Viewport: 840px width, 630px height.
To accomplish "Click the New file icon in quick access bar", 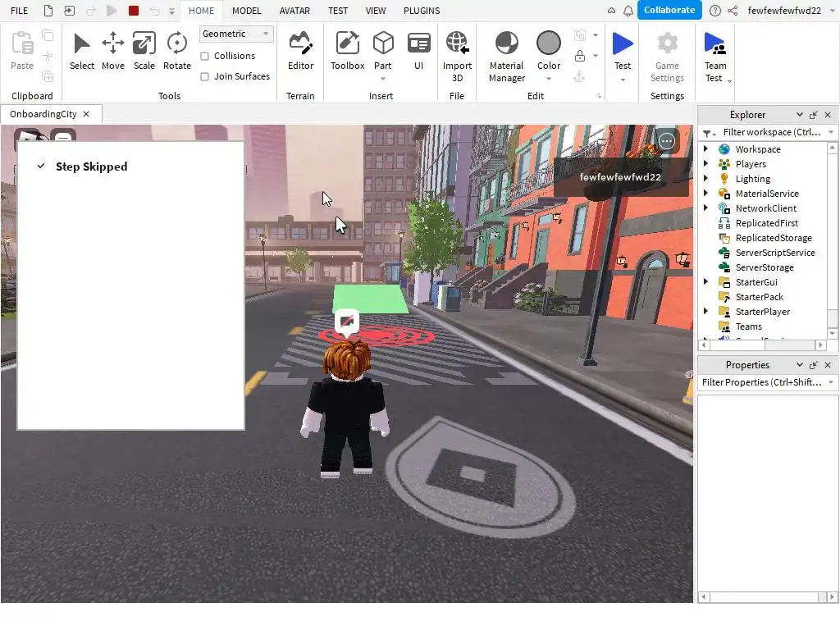I will click(x=48, y=11).
